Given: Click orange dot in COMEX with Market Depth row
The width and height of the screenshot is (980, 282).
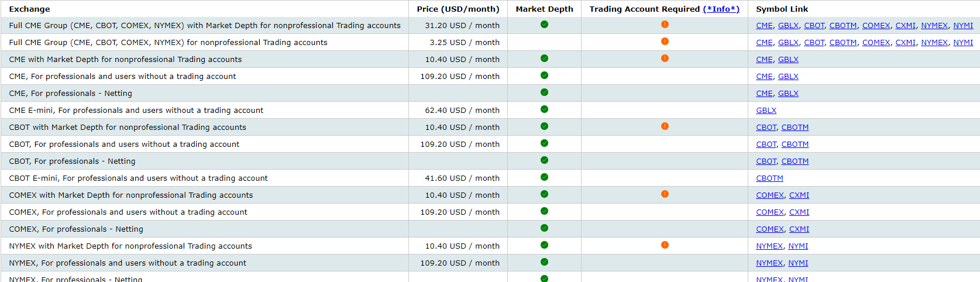Looking at the screenshot, I should point(665,194).
